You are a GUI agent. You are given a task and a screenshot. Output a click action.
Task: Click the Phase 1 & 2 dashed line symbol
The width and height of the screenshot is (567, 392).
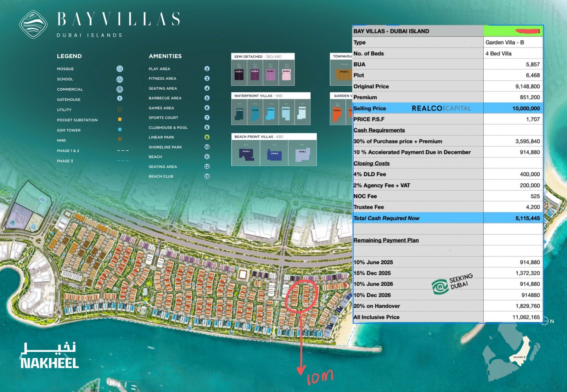(123, 151)
